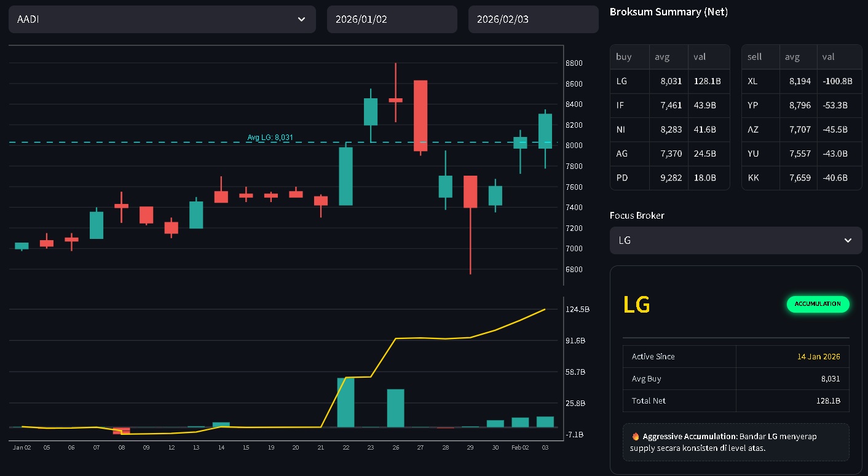Click the start date field 2026/01/02

(392, 20)
